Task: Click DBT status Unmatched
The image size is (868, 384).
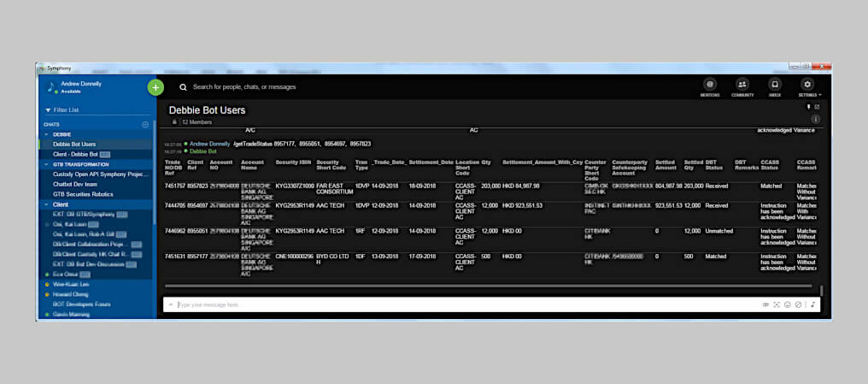Action: tap(719, 231)
